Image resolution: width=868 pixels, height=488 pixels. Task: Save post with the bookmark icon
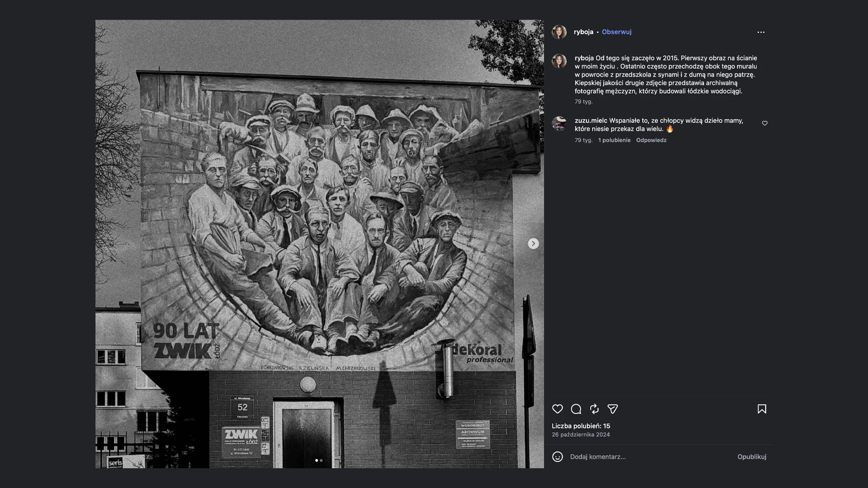click(x=762, y=409)
